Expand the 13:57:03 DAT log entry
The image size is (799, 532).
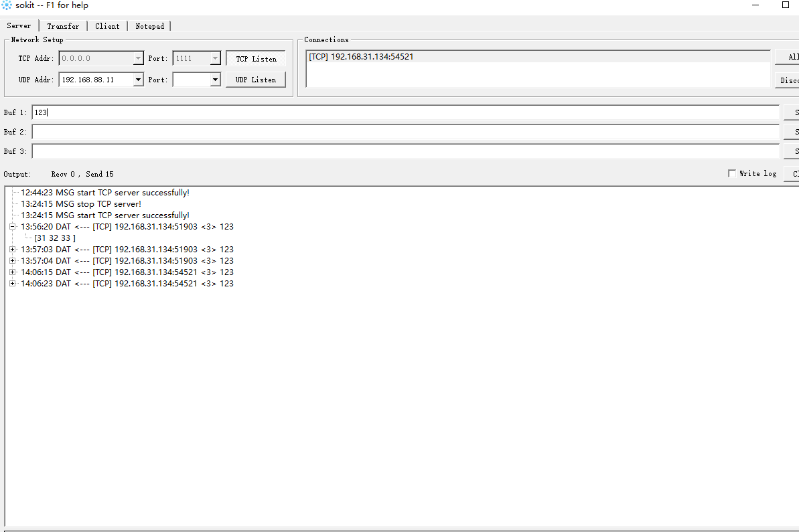point(12,249)
